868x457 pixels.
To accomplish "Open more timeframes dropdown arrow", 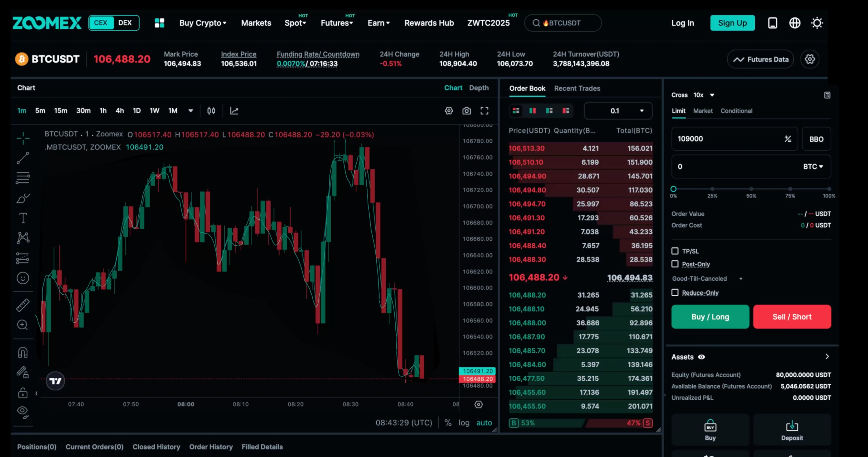I will [x=191, y=111].
